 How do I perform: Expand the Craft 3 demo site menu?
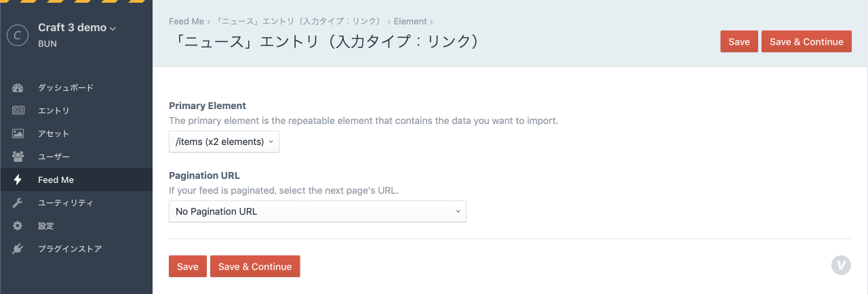tap(77, 28)
